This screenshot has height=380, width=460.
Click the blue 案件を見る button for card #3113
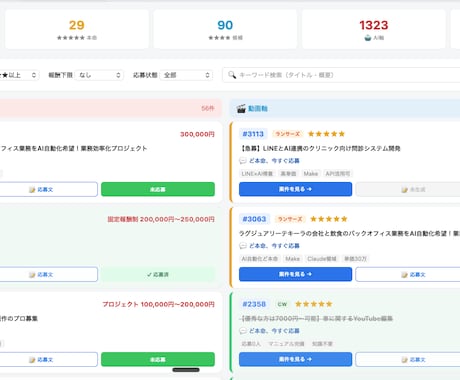pos(295,189)
